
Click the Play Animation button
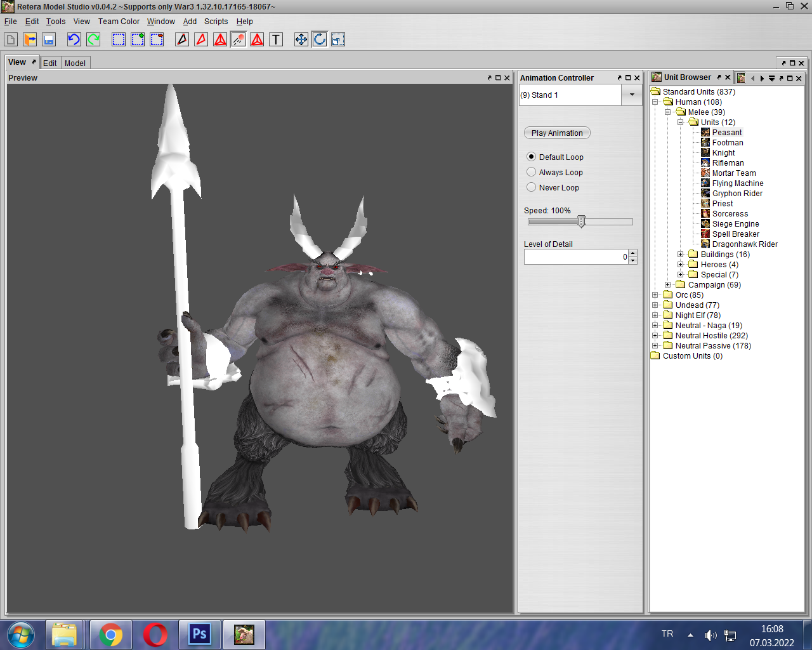(557, 133)
